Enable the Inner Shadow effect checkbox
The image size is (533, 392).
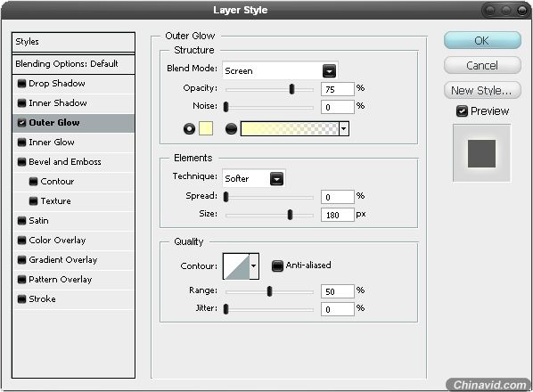pyautogui.click(x=21, y=103)
